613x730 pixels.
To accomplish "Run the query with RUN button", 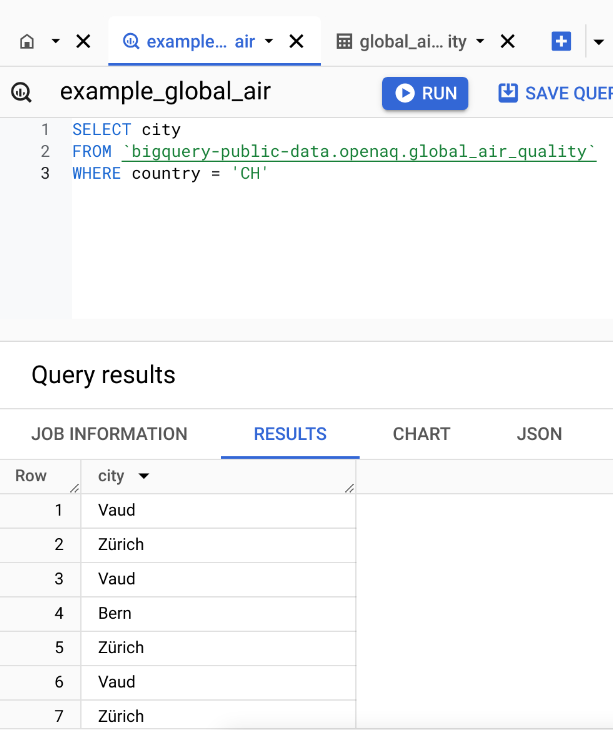I will click(x=426, y=93).
